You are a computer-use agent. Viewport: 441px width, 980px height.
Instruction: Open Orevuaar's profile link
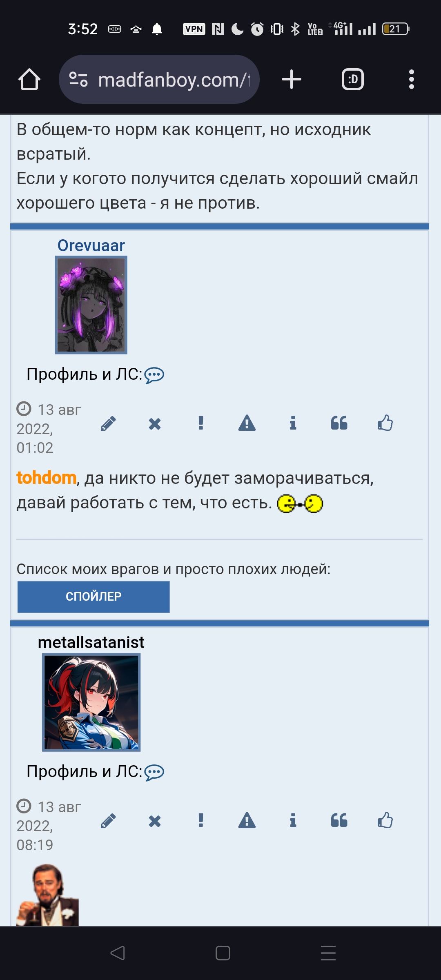pyautogui.click(x=91, y=245)
